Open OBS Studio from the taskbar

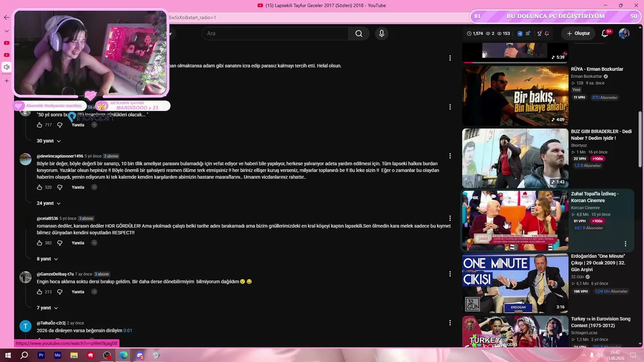[x=107, y=355]
